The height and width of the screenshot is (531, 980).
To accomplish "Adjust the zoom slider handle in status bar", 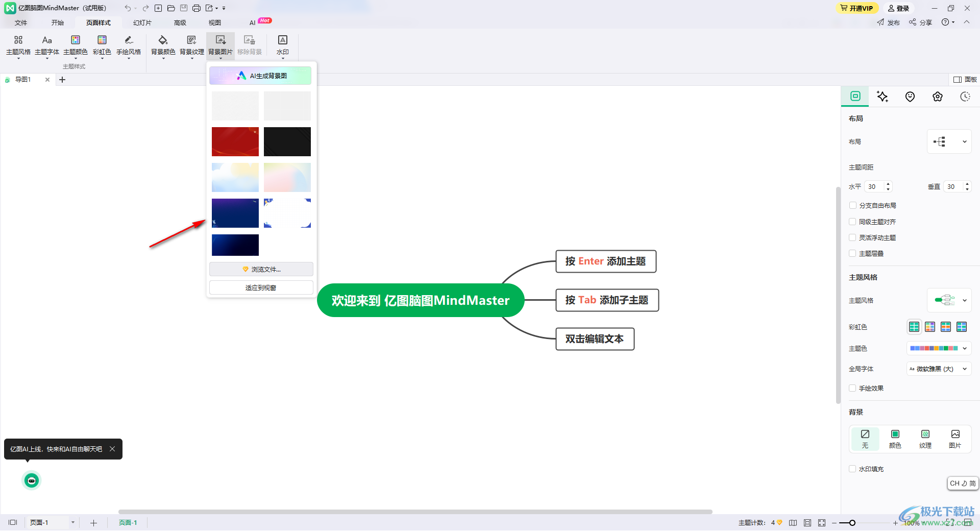I will (852, 523).
